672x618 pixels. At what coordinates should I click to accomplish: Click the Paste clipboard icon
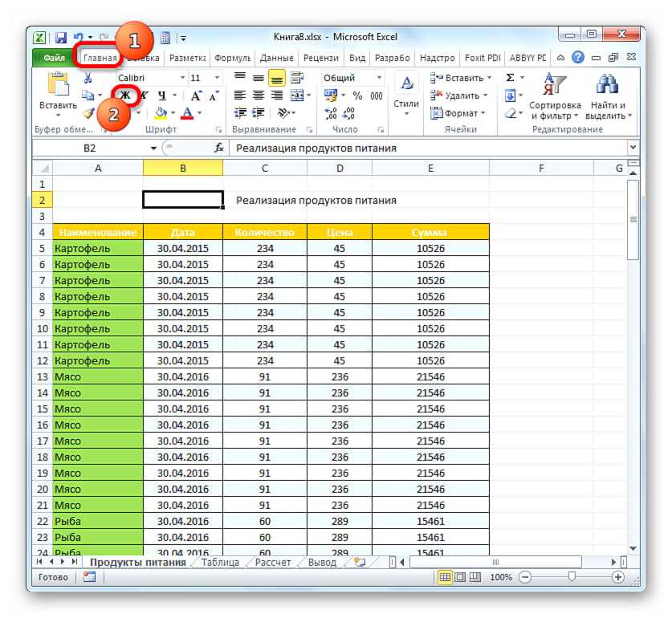58,87
